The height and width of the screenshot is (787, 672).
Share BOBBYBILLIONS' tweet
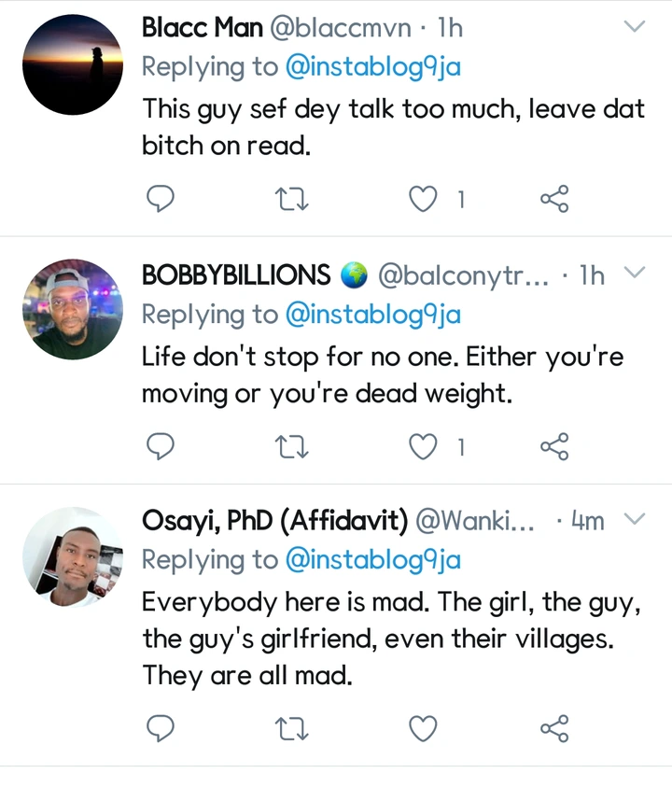pos(554,447)
